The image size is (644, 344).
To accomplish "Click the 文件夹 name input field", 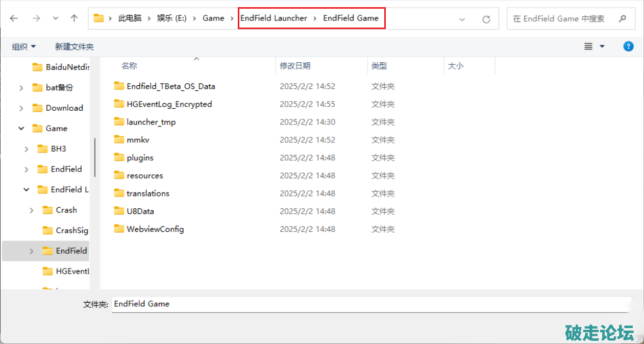I will coord(371,304).
